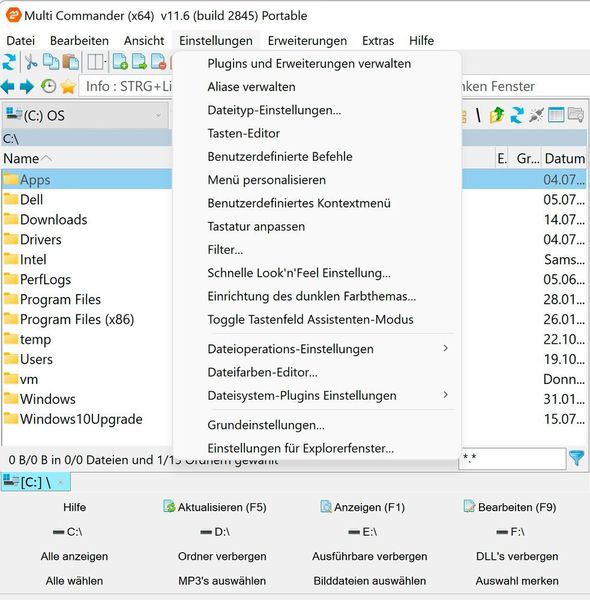
Task: Select the Downloads folder row
Action: pos(86,220)
